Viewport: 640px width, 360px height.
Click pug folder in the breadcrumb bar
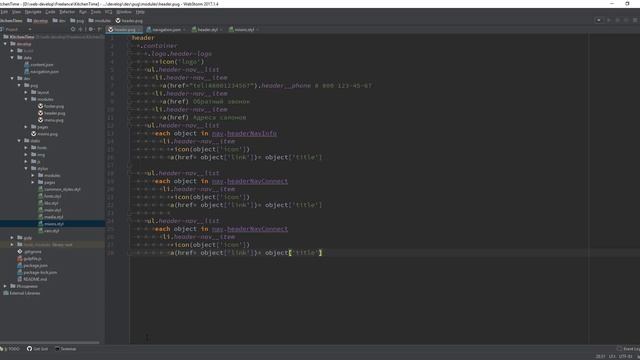coord(77,20)
